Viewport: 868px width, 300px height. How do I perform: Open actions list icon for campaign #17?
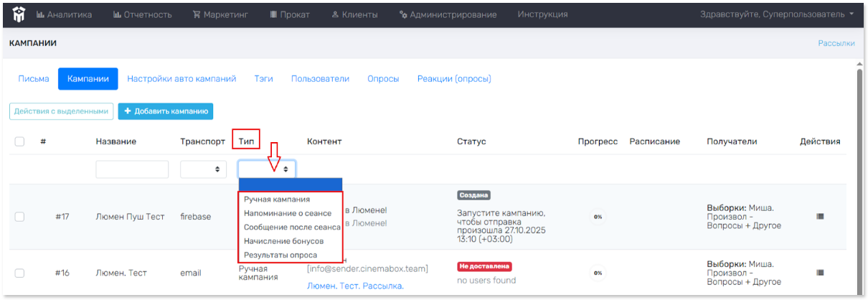tap(820, 216)
